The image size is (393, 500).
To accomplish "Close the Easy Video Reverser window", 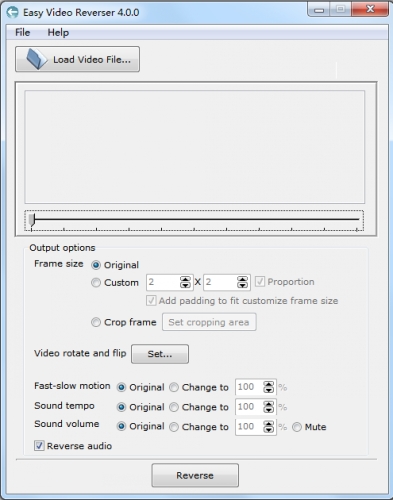I will pos(370,10).
